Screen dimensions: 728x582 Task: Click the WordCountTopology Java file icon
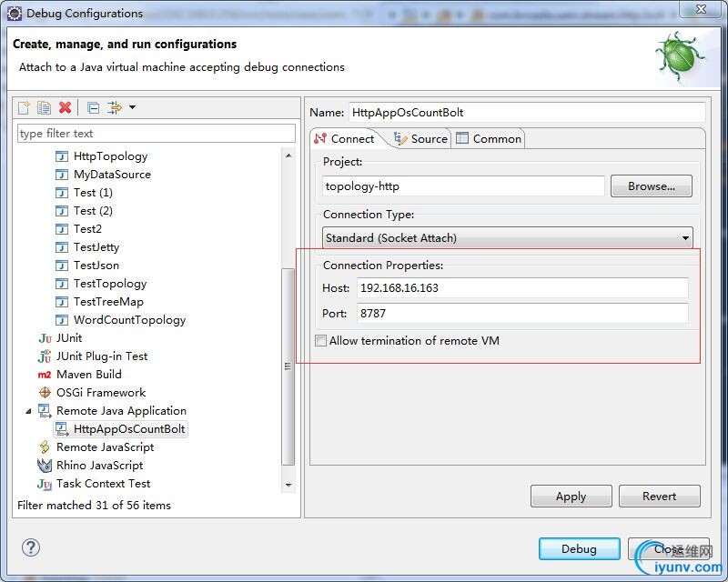click(x=62, y=320)
